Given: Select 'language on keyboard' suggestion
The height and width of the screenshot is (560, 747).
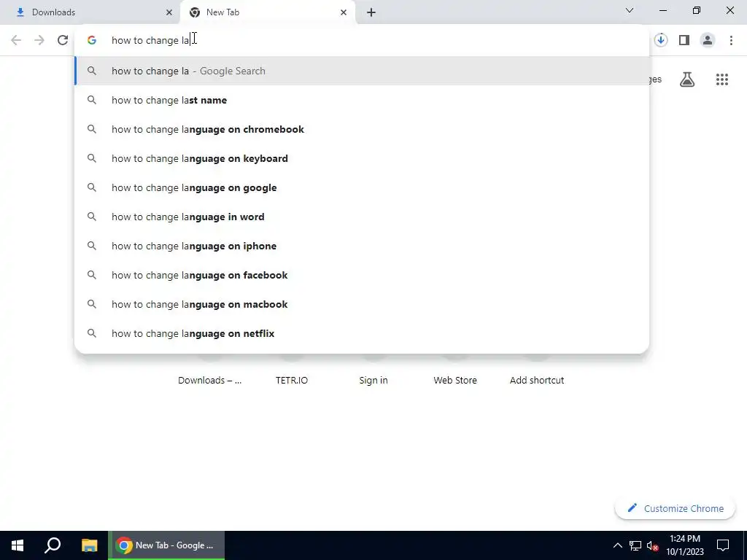Looking at the screenshot, I should (362, 158).
